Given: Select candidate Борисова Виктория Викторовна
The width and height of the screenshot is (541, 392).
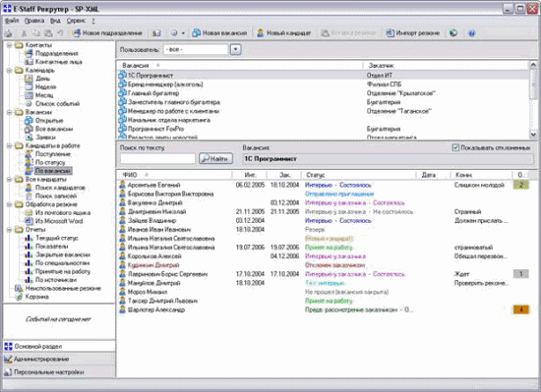Looking at the screenshot, I should 323,194.
